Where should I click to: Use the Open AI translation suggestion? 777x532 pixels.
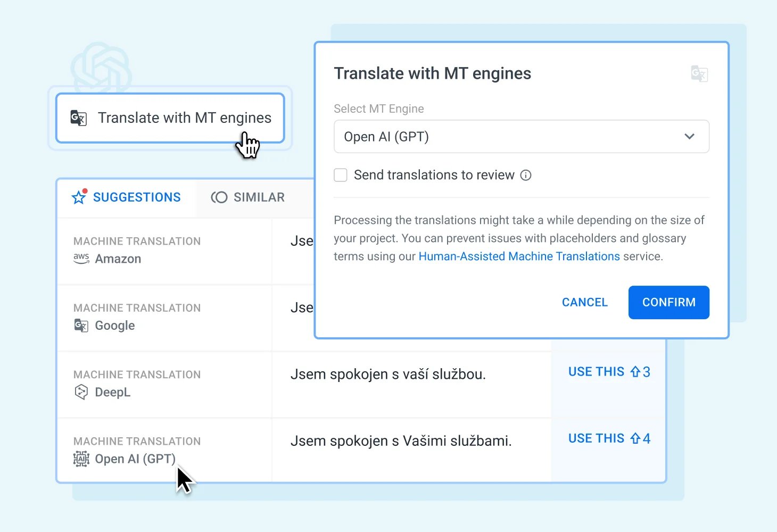[609, 438]
